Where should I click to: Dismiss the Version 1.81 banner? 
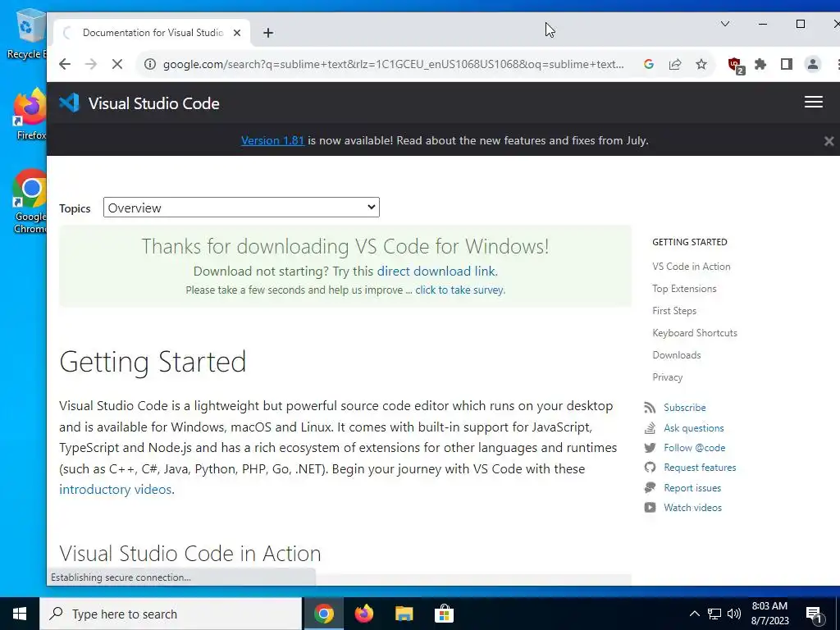(x=829, y=141)
